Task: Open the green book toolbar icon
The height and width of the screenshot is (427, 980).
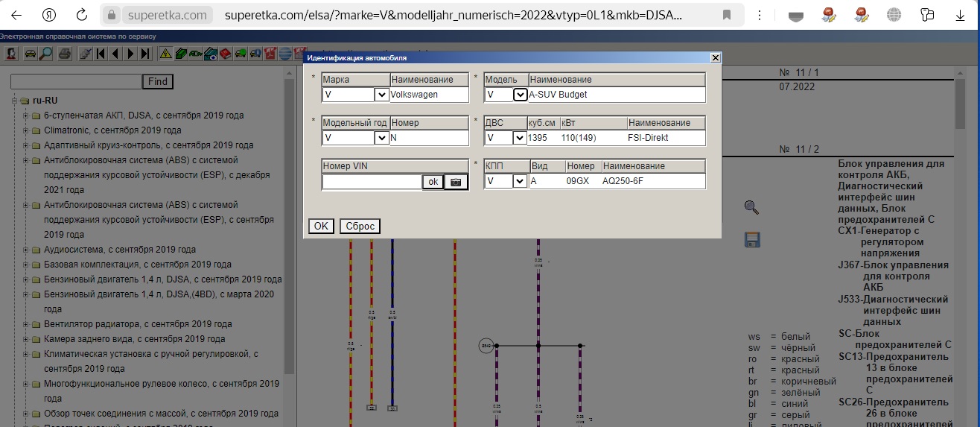Action: pos(181,54)
